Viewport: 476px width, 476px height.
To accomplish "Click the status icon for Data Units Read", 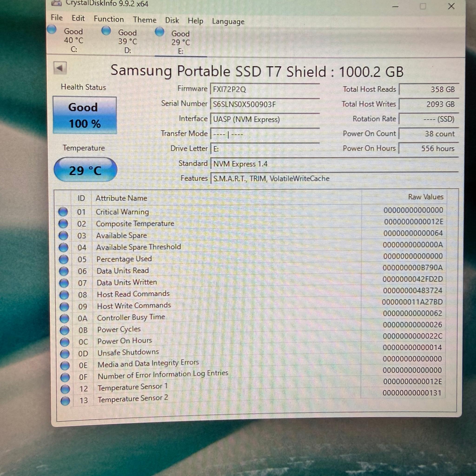I will point(64,271).
